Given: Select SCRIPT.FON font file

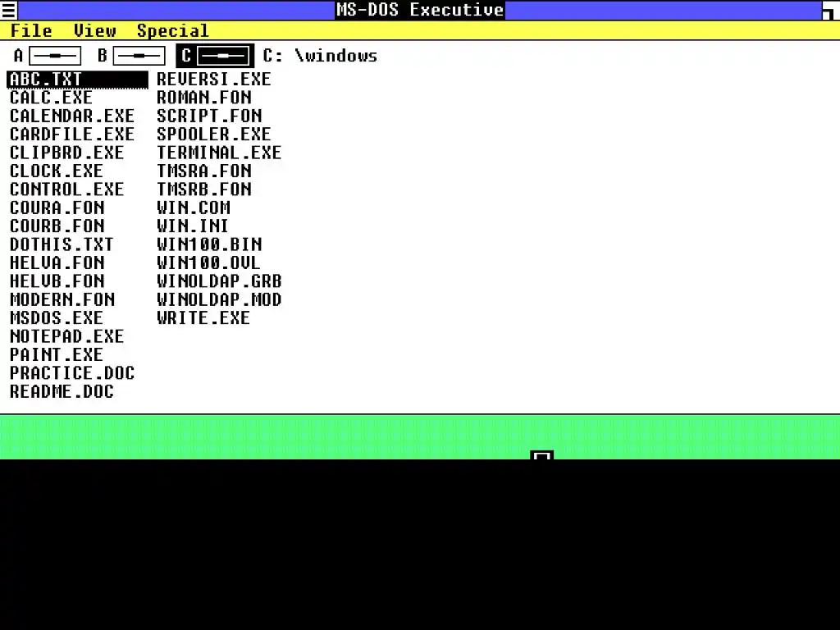Looking at the screenshot, I should (x=209, y=116).
